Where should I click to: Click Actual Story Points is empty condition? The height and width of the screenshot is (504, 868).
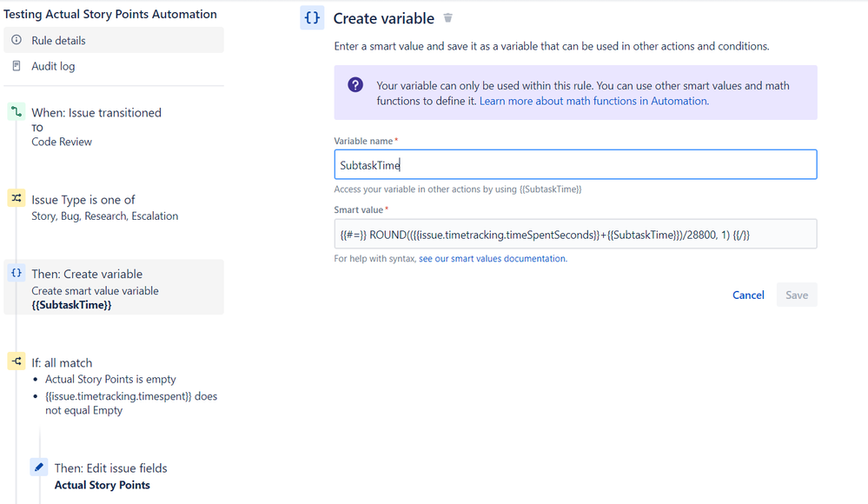point(110,380)
